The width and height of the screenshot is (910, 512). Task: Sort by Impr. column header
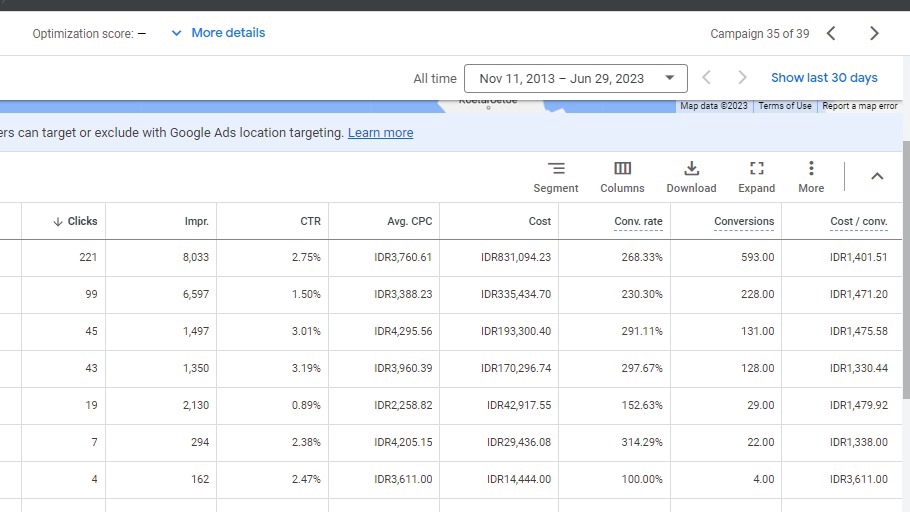196,221
